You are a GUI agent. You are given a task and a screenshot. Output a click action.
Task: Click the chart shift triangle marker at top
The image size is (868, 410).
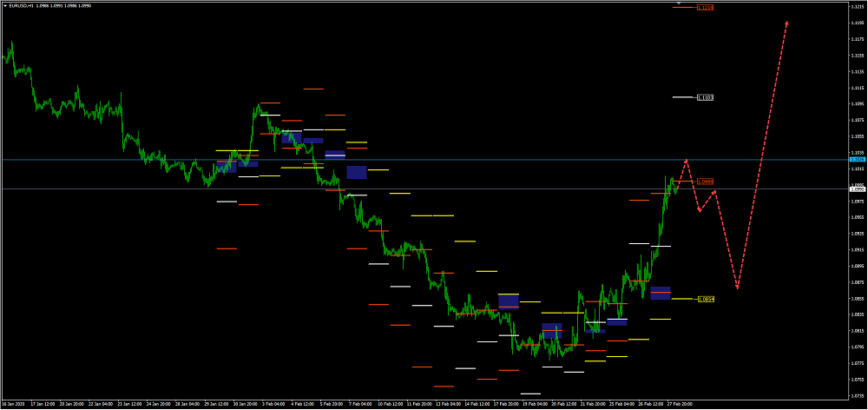pyautogui.click(x=677, y=3)
